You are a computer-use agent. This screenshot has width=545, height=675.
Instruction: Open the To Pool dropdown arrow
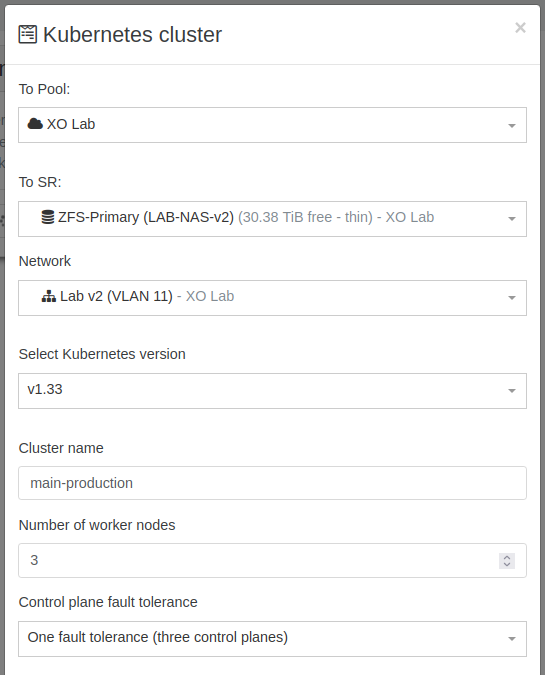(x=511, y=126)
